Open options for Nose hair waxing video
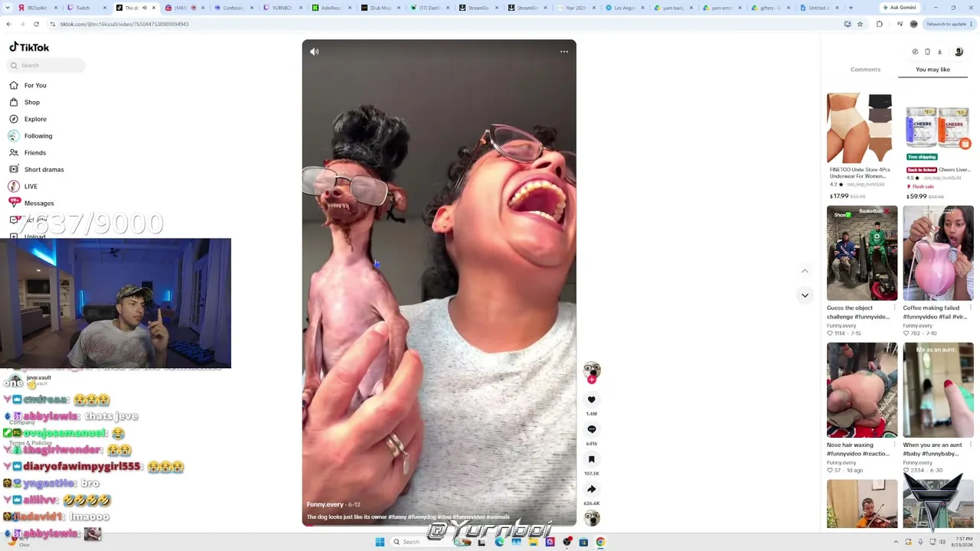980x551 pixels. 894,445
